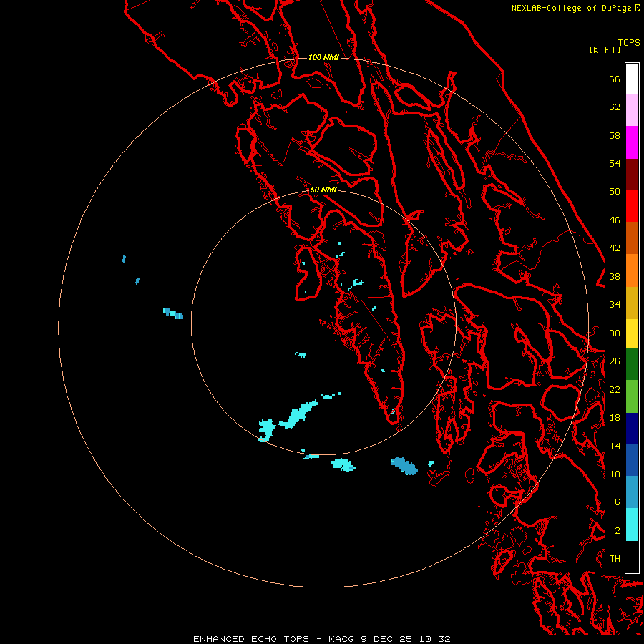
Task: Click the '50' legend value
Action: pos(615,191)
